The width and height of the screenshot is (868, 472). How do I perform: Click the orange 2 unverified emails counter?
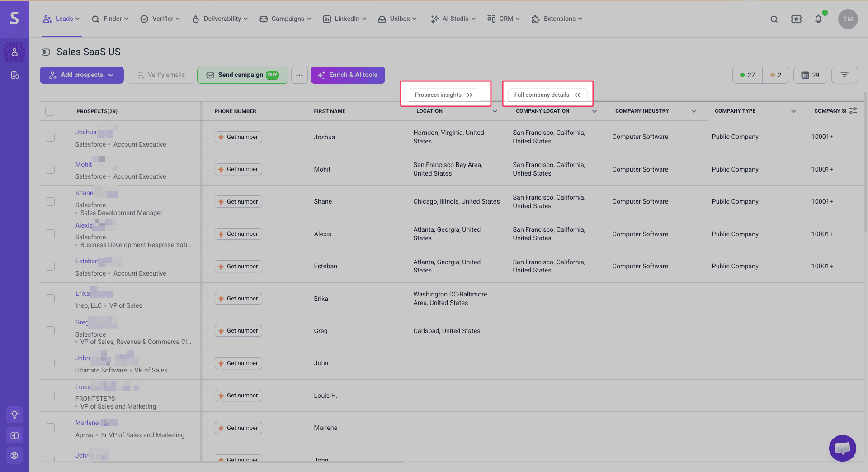pyautogui.click(x=776, y=75)
